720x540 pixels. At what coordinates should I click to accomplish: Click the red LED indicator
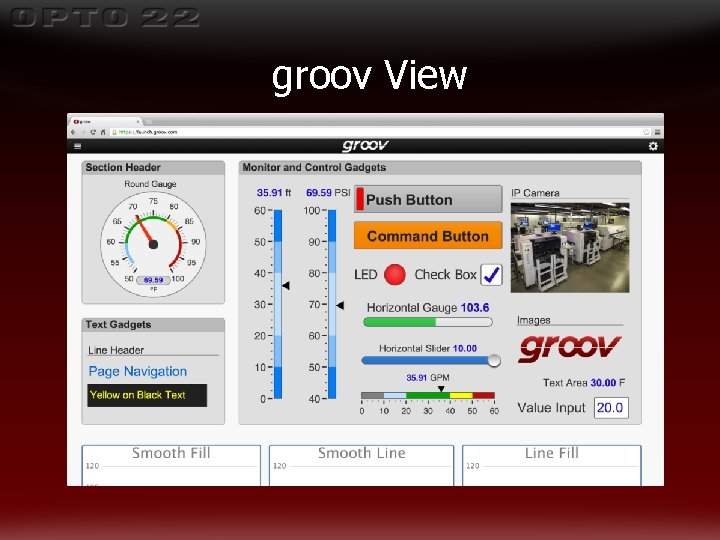tap(395, 275)
